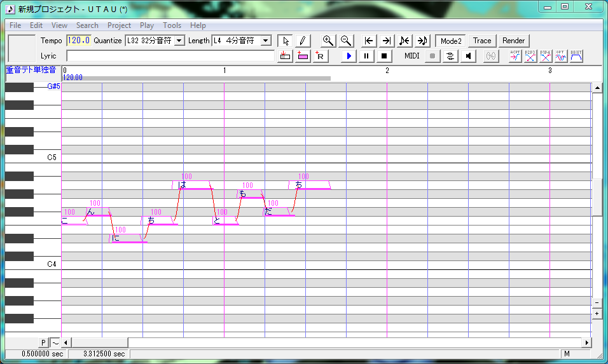Select the pencil draw tool

(x=303, y=41)
